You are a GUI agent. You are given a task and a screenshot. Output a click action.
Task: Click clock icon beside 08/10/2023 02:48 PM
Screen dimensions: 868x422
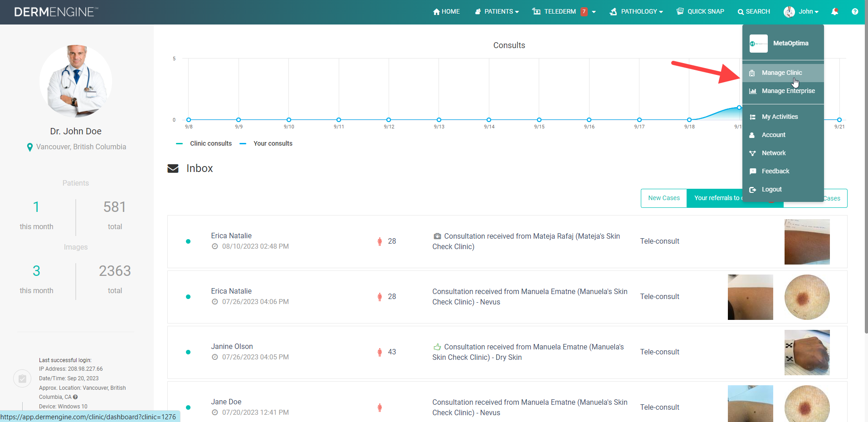coord(215,246)
